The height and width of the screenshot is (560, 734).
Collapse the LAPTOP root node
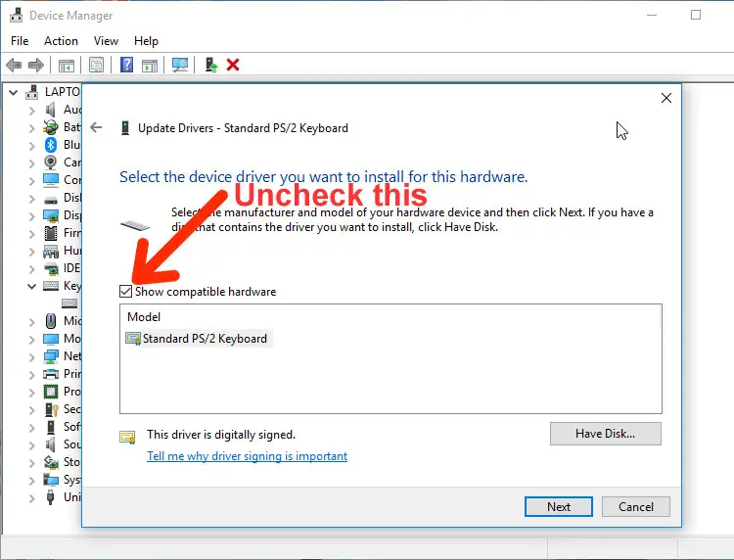coord(14,92)
